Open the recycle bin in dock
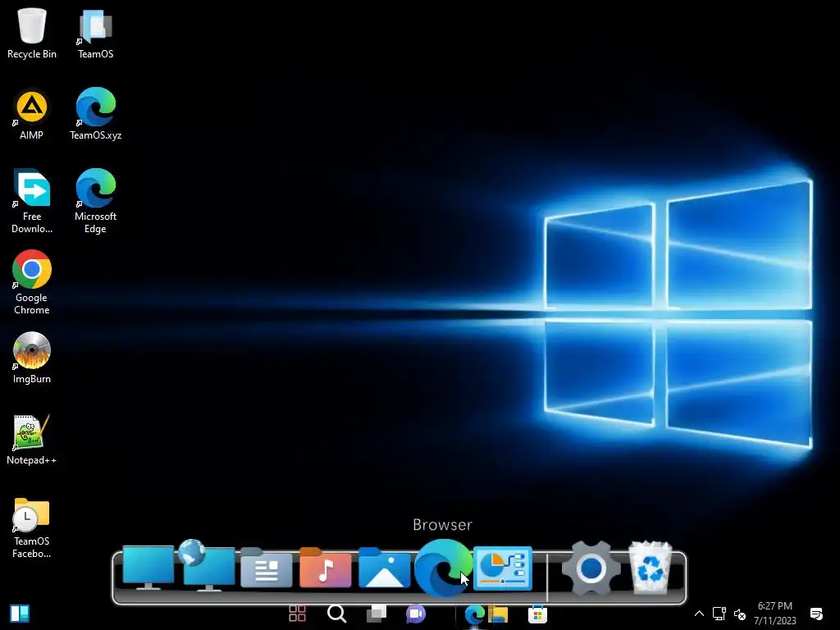 coord(650,568)
